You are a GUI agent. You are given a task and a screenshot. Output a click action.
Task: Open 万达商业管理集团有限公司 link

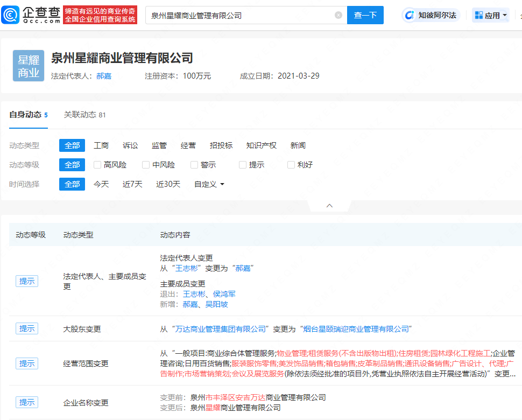coord(221,329)
